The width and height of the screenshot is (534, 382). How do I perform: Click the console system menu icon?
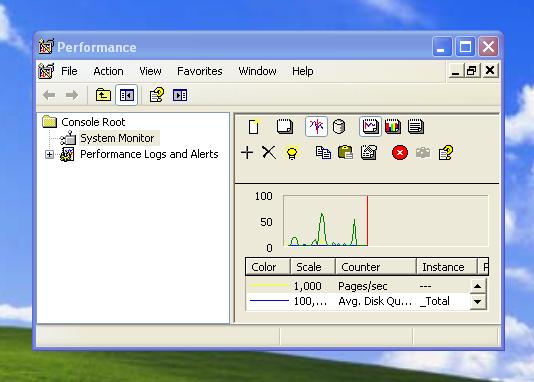[x=46, y=71]
